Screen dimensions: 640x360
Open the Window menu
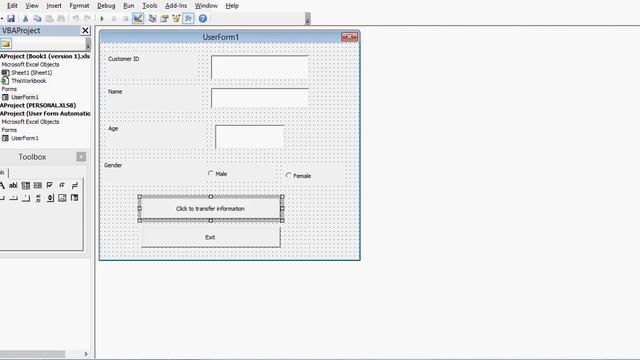206,6
